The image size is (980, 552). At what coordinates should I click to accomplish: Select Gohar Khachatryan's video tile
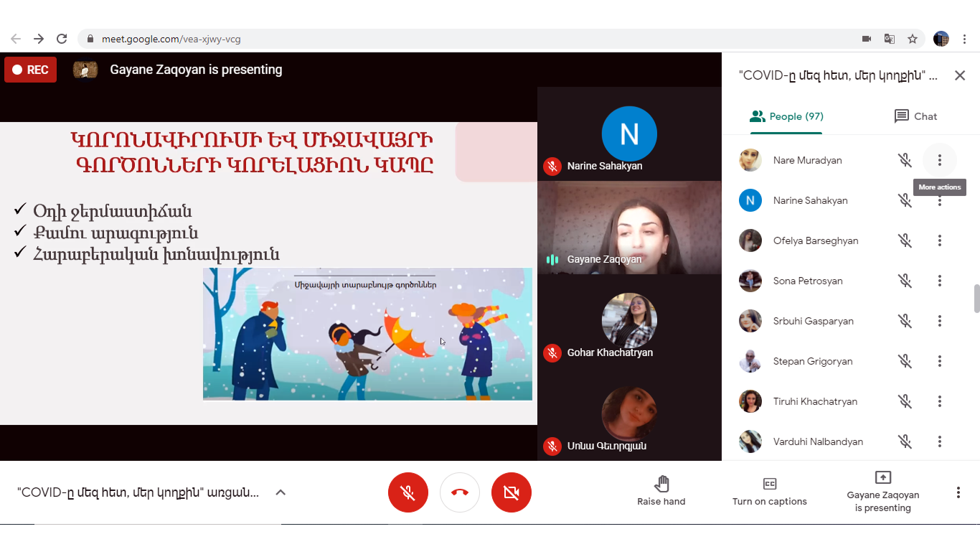(629, 320)
